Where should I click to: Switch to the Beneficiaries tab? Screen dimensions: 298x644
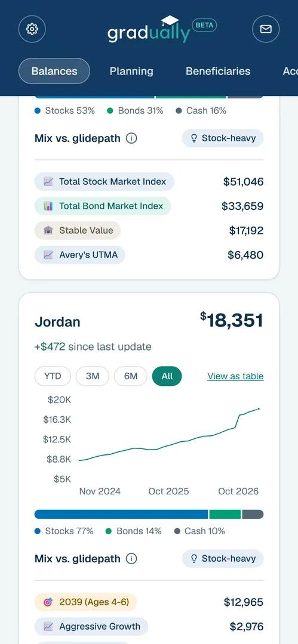tap(218, 71)
